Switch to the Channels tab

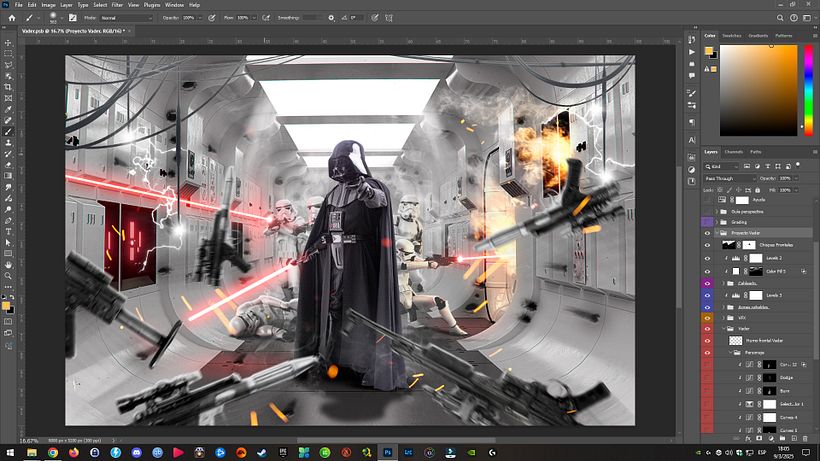(734, 152)
